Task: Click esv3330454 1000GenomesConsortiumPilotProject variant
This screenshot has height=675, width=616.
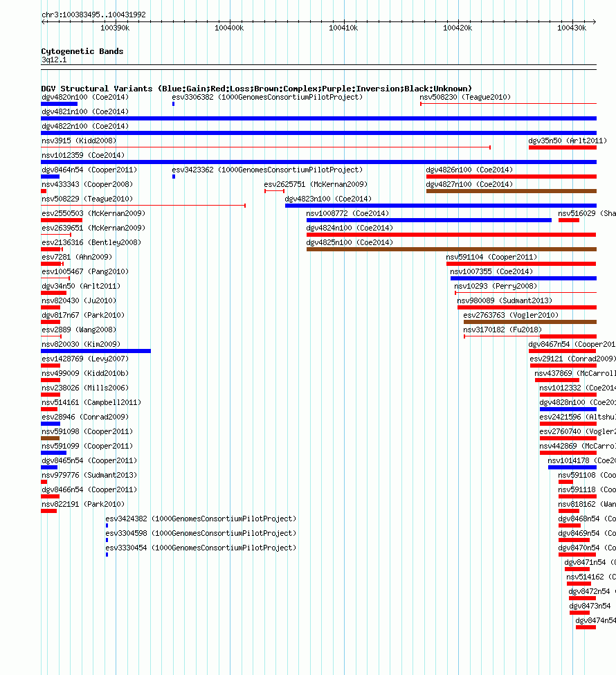Action: pyautogui.click(x=201, y=548)
